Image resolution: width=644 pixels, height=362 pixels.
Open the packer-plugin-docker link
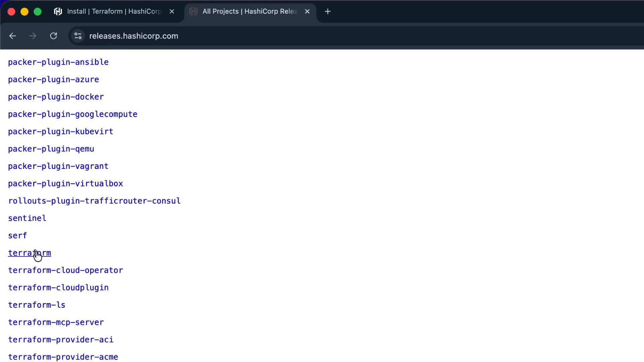(56, 97)
